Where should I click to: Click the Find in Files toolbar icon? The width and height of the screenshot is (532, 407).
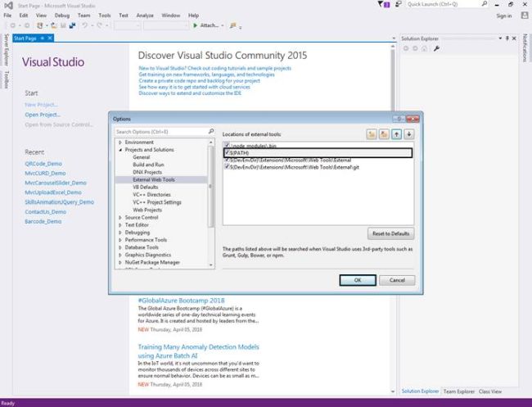tap(232, 25)
